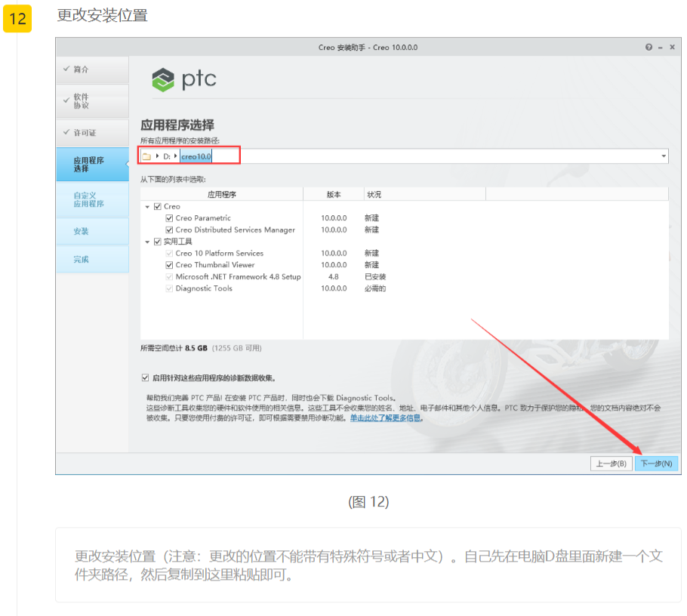
Task: Toggle Creo 10 Platform Services checkbox
Action: [x=169, y=253]
